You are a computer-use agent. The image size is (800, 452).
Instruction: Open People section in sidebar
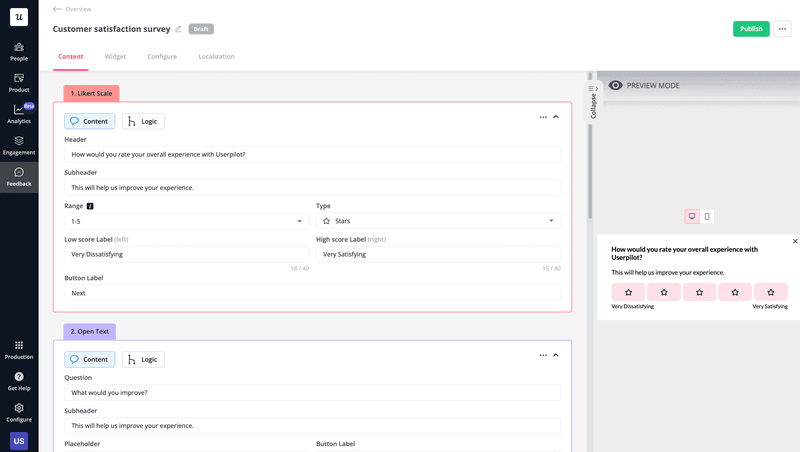coord(19,51)
